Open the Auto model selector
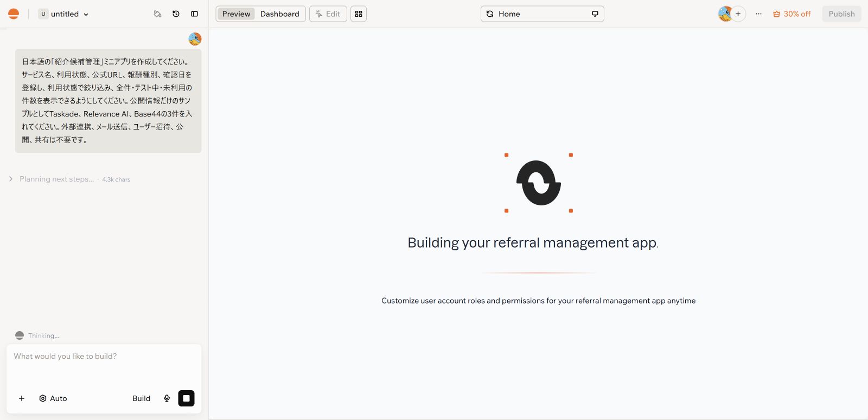 pyautogui.click(x=53, y=398)
